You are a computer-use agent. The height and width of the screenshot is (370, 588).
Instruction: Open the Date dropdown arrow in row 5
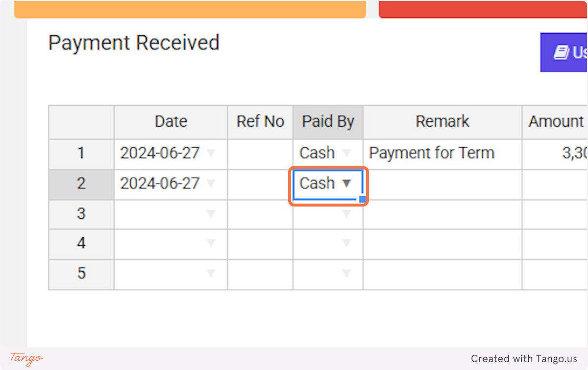[211, 274]
